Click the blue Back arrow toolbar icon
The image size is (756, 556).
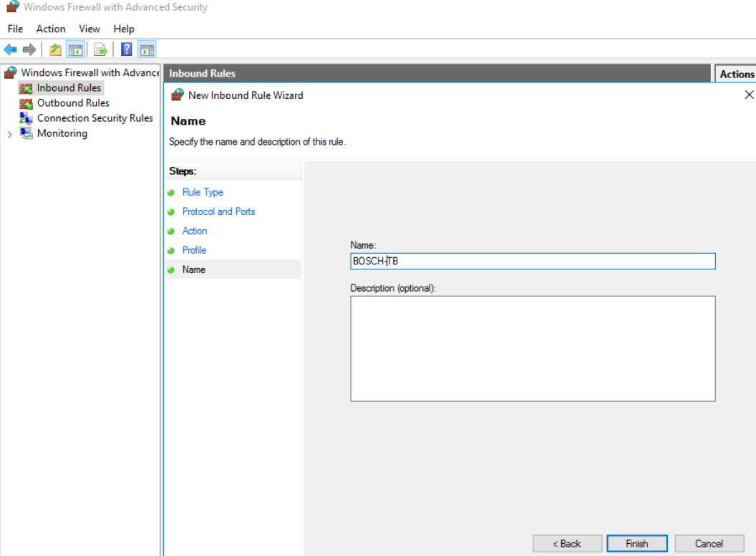pyautogui.click(x=10, y=49)
